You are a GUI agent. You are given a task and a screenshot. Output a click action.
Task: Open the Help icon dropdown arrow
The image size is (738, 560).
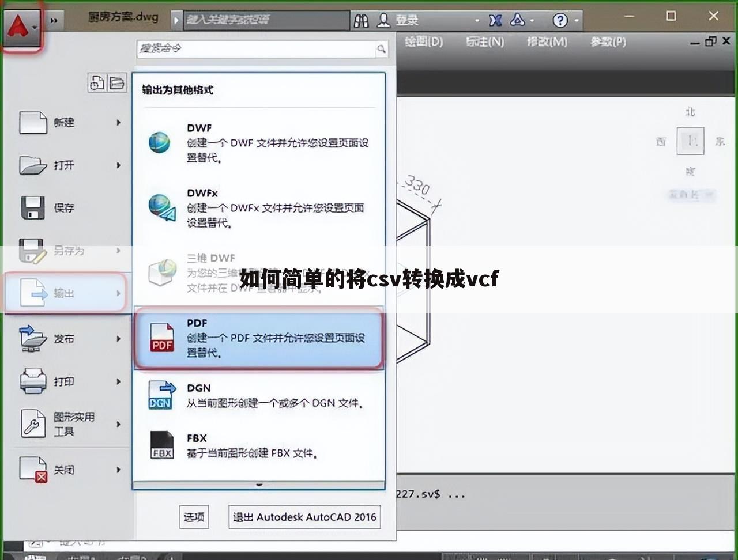point(576,21)
